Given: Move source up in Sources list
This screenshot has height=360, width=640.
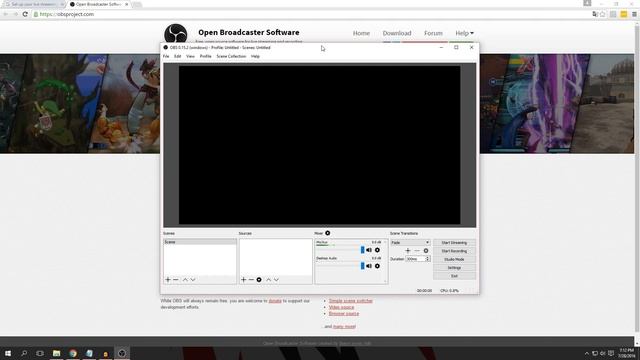Looking at the screenshot, I should pyautogui.click(x=269, y=280).
